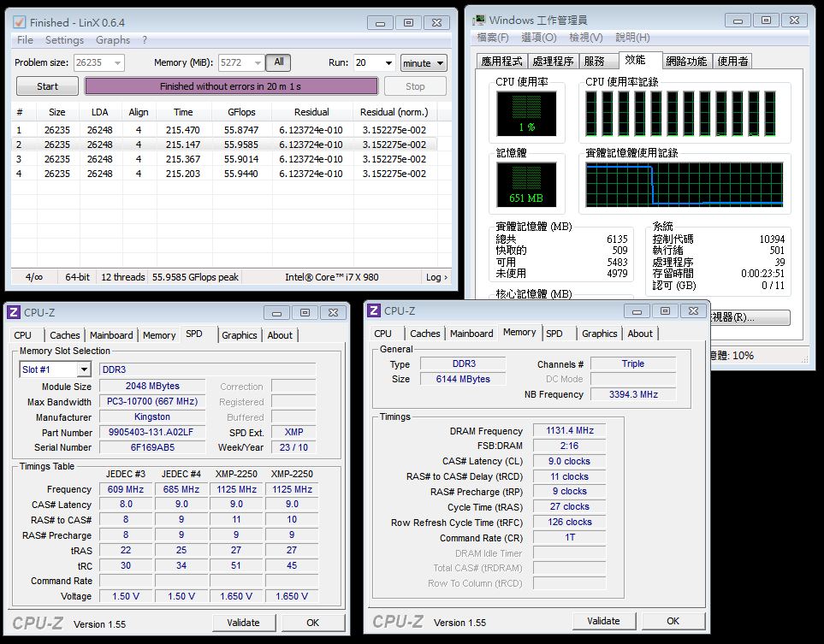Click the LinX title bar checkmark icon

20,22
